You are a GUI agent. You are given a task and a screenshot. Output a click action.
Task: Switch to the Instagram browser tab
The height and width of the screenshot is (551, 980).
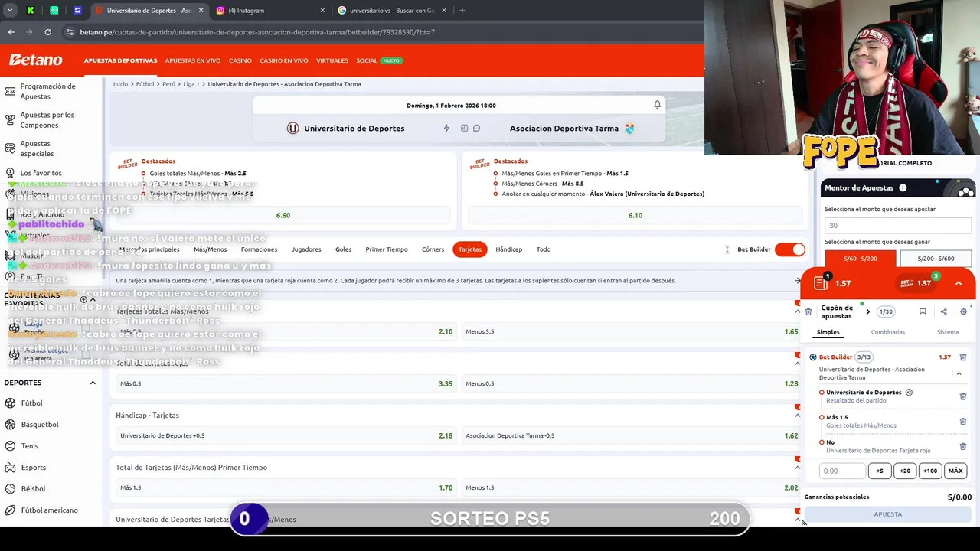point(270,11)
